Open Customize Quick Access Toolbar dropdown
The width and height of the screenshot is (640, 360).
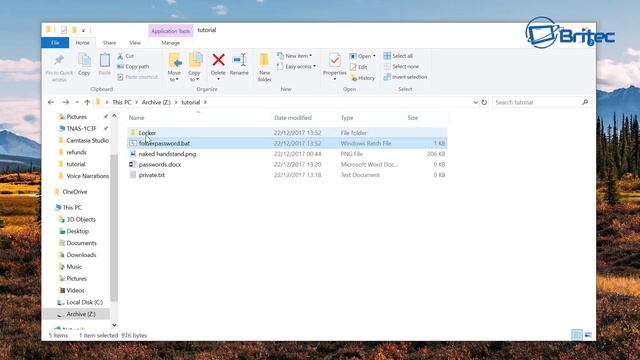(x=83, y=30)
